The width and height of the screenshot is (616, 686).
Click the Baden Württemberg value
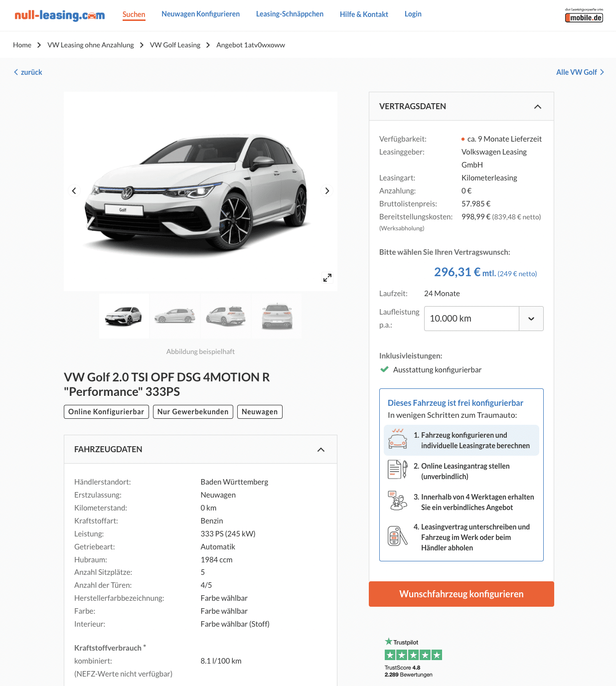pos(234,482)
